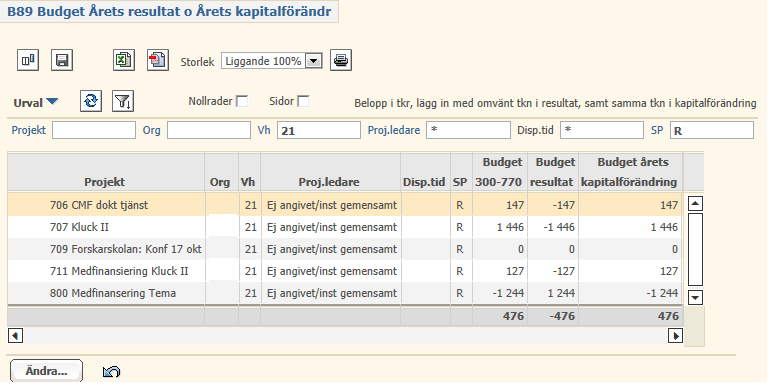Click the horizontal scrollbar right arrow
Viewport: 772px width, 385px height.
tap(675, 336)
